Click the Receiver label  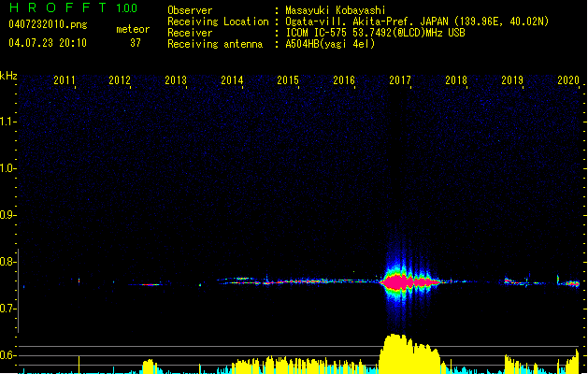coord(190,33)
